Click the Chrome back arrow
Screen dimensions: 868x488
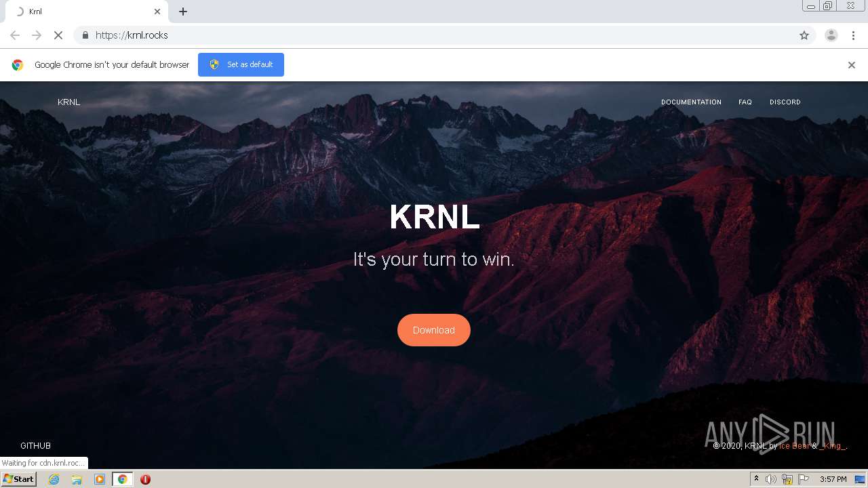coord(15,35)
